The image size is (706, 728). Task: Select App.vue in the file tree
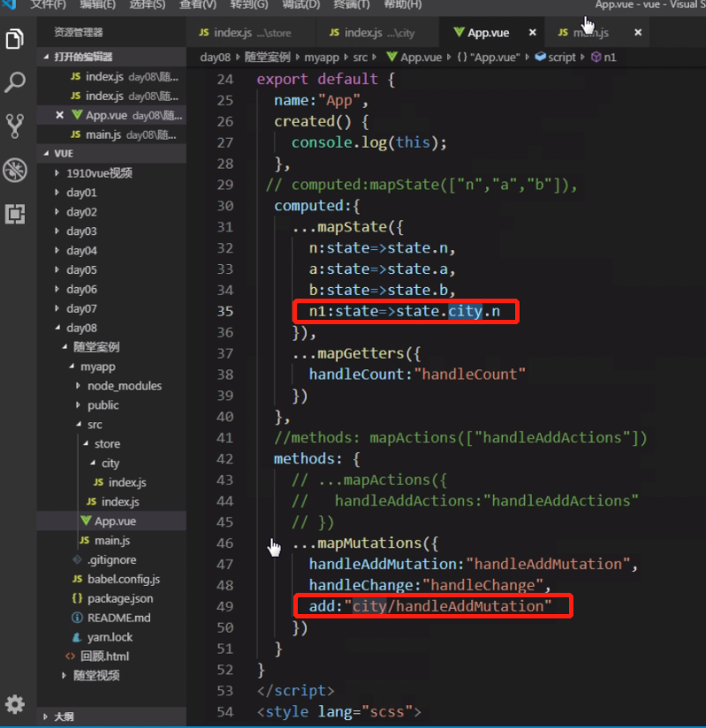(111, 521)
